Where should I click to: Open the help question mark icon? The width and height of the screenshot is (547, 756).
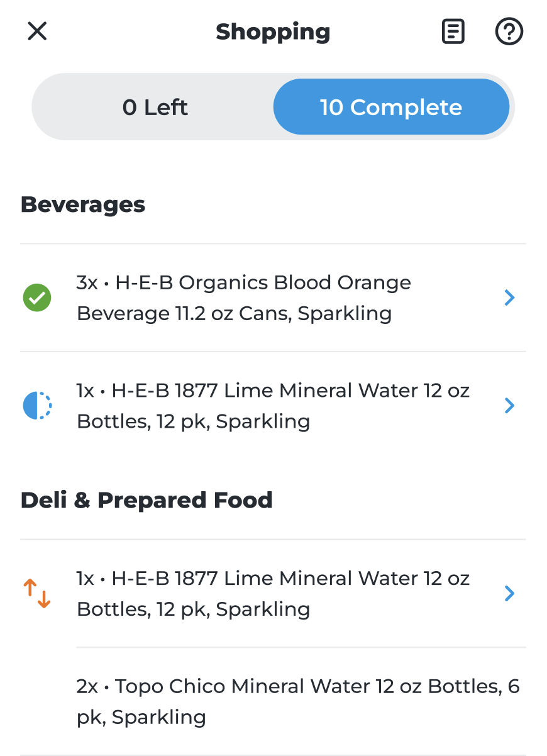(x=509, y=31)
